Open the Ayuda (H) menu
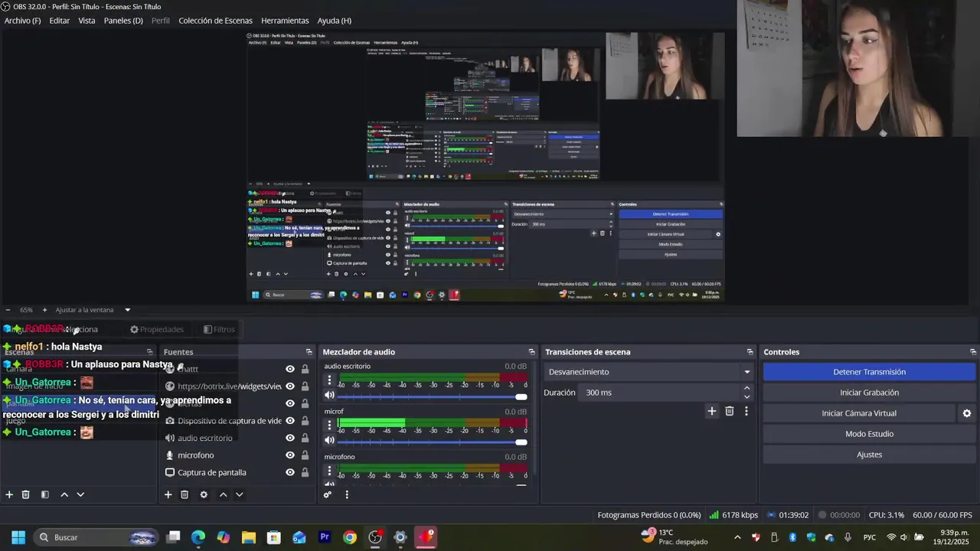This screenshot has width=980, height=551. [335, 21]
